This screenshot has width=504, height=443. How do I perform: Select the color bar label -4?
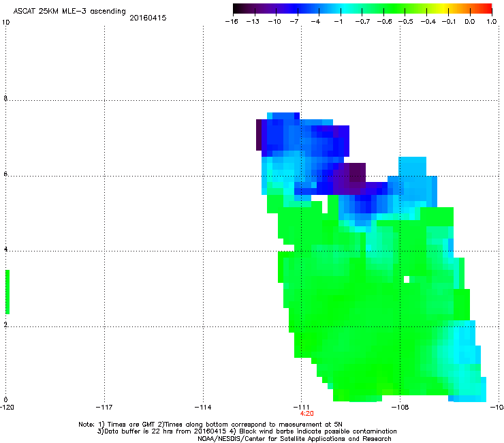coord(315,22)
